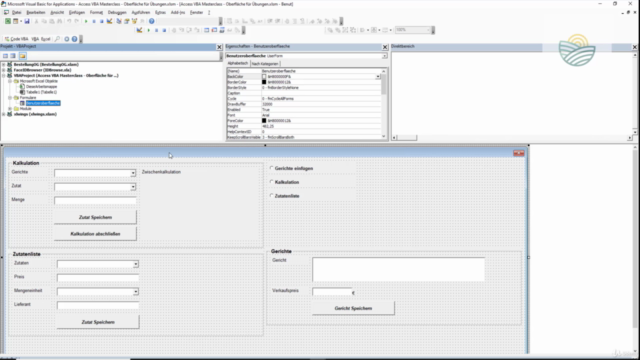Image resolution: width=640 pixels, height=360 pixels.
Task: Toggle Folders icon in Project panel
Action: pos(22,56)
